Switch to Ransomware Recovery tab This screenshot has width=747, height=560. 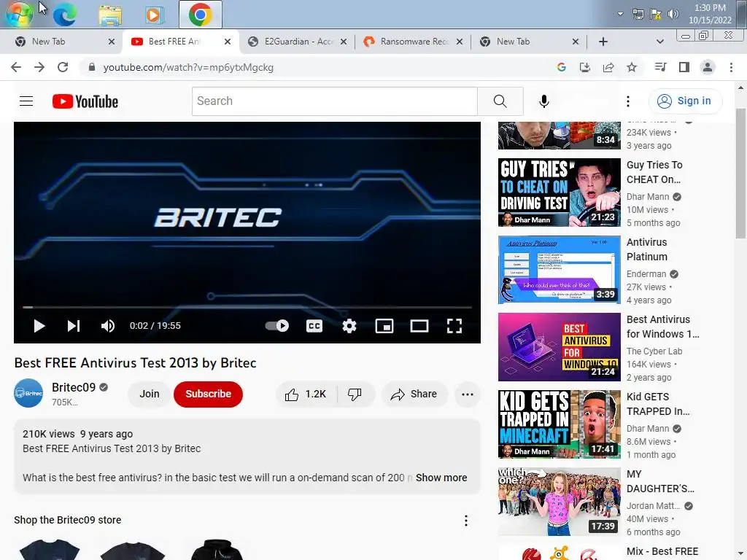pyautogui.click(x=412, y=42)
